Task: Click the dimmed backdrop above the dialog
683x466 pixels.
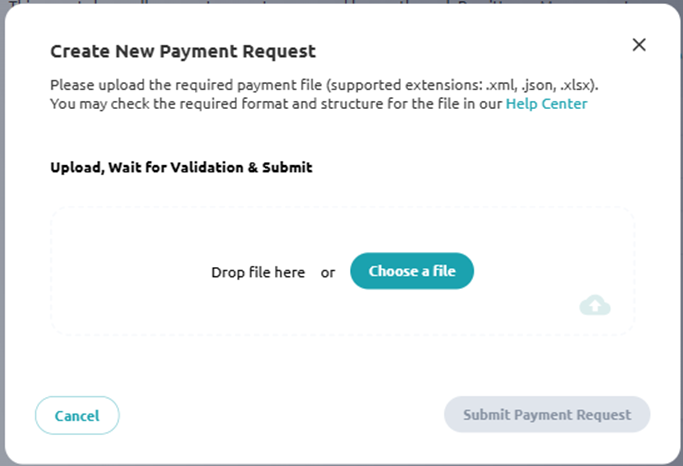Action: (342, 2)
